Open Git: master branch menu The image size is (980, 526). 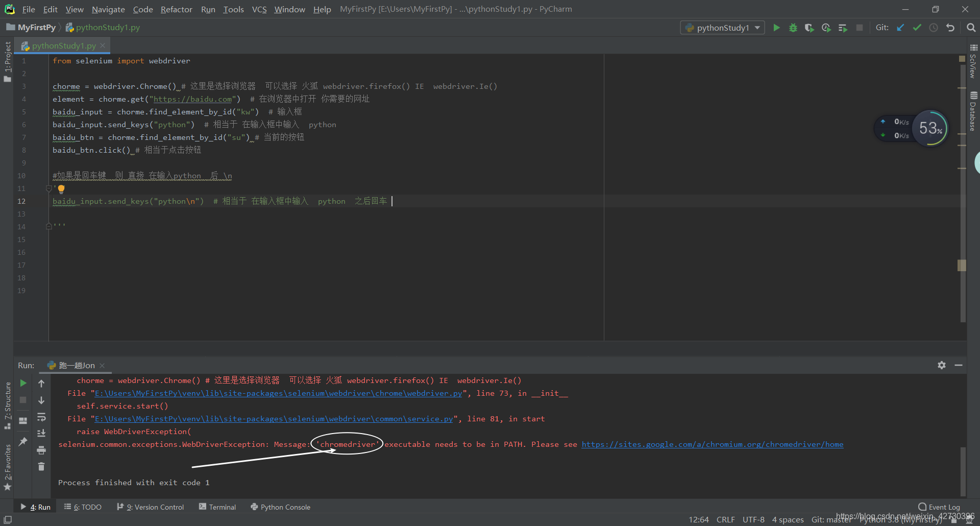coord(831,519)
